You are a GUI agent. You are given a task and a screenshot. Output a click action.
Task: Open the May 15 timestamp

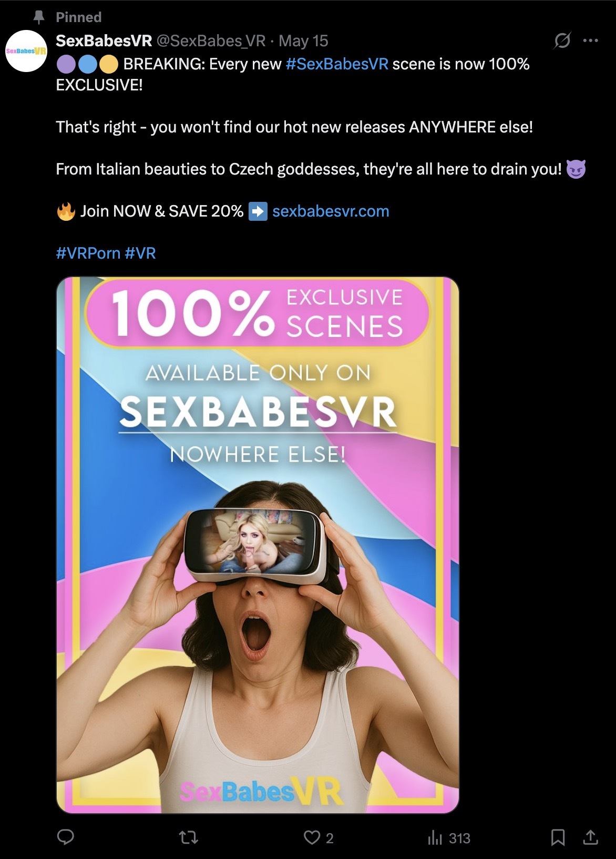pyautogui.click(x=303, y=41)
